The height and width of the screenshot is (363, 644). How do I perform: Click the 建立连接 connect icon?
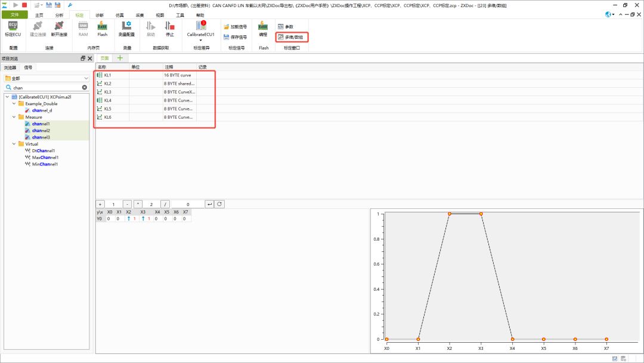[x=38, y=26]
